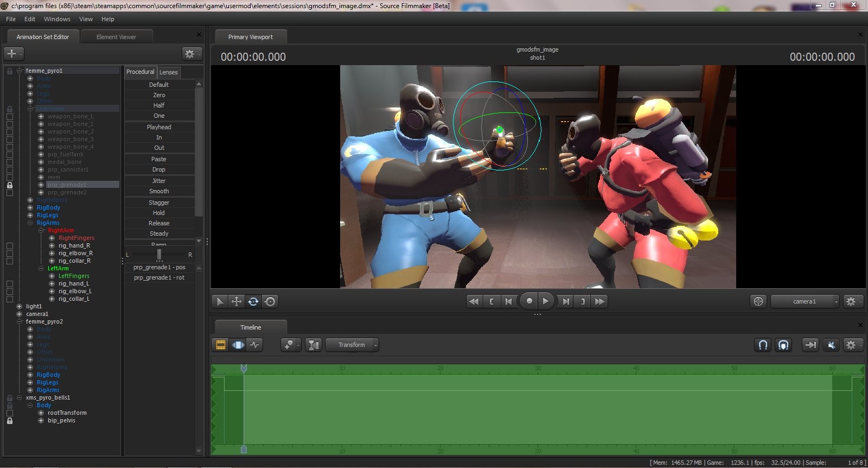
Task: Apply the Zero procedural preset
Action: pos(159,95)
